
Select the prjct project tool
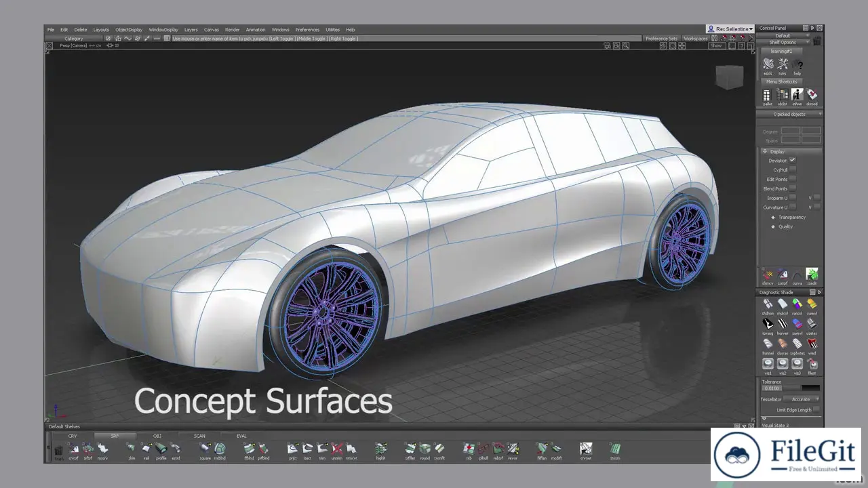coord(293,450)
